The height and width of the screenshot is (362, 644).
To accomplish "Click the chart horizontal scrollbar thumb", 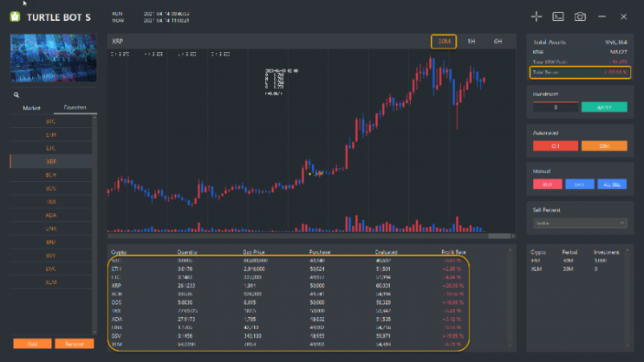I will 499,236.
